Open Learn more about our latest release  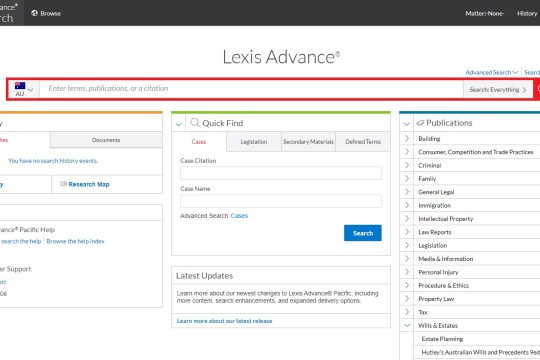(224, 321)
